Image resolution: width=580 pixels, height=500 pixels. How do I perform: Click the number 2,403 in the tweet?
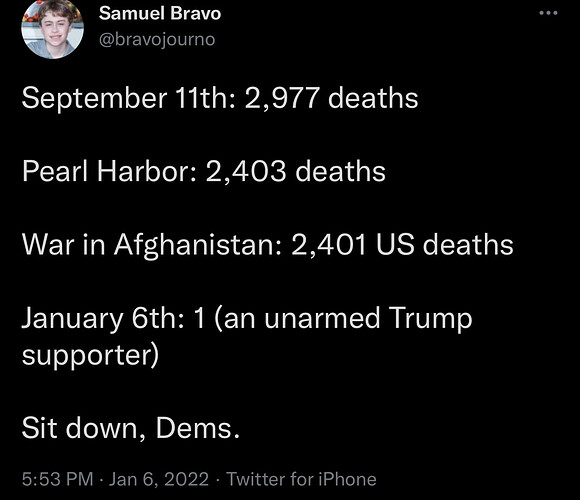point(246,172)
